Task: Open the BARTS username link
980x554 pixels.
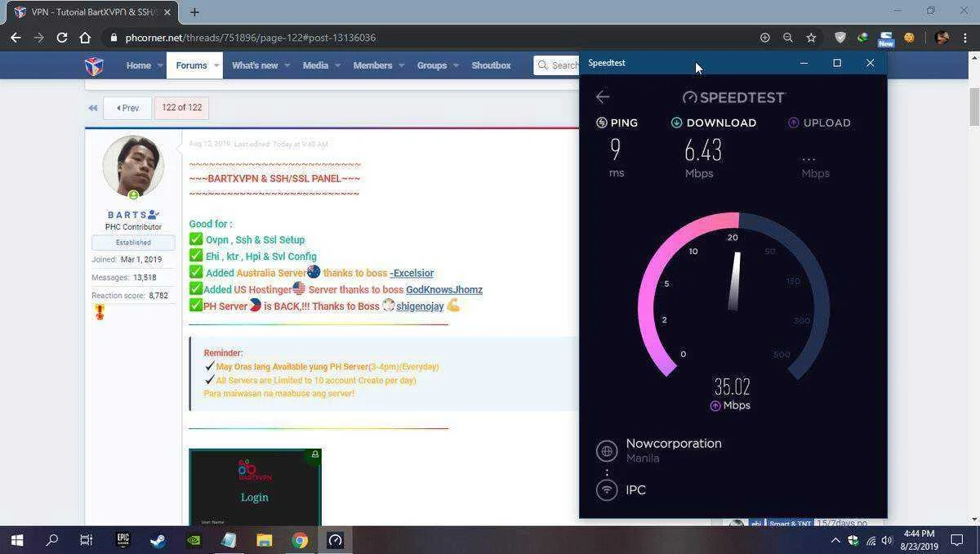Action: [x=127, y=215]
